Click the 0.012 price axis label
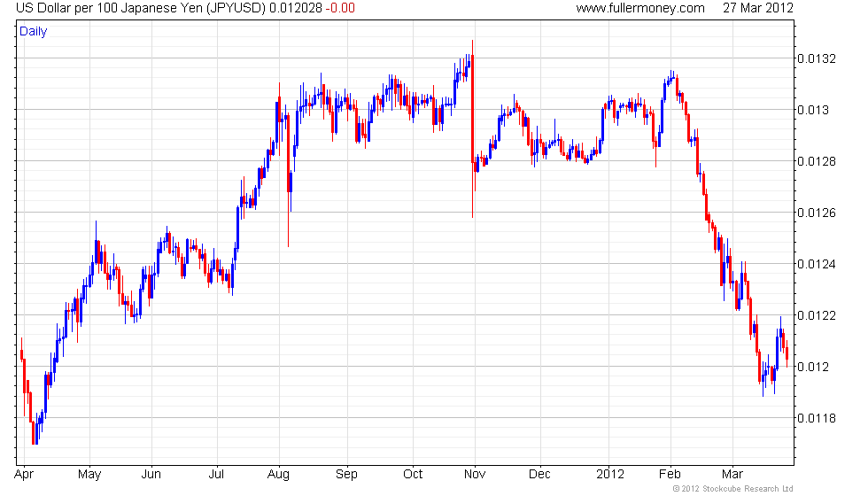Screen dimensions: 868x496 point(813,367)
